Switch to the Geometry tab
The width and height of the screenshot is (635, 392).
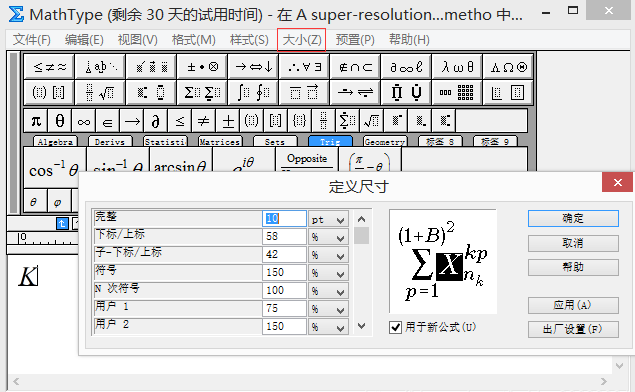coord(385,141)
